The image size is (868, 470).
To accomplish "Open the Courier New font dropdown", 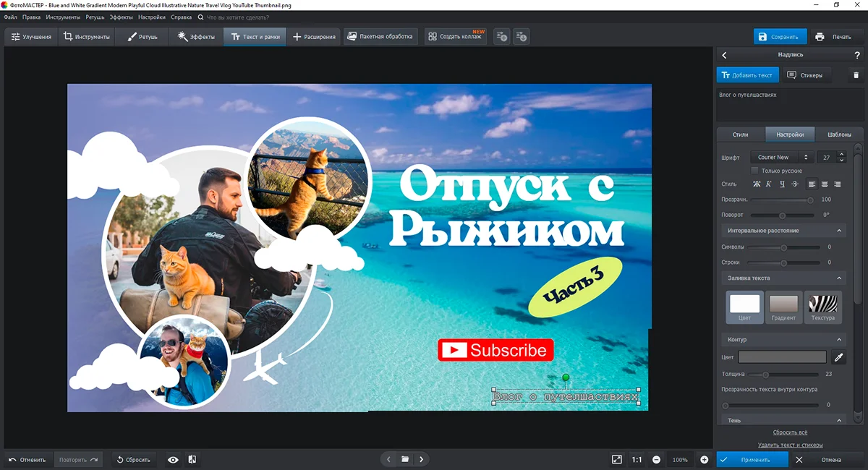I will click(x=781, y=157).
